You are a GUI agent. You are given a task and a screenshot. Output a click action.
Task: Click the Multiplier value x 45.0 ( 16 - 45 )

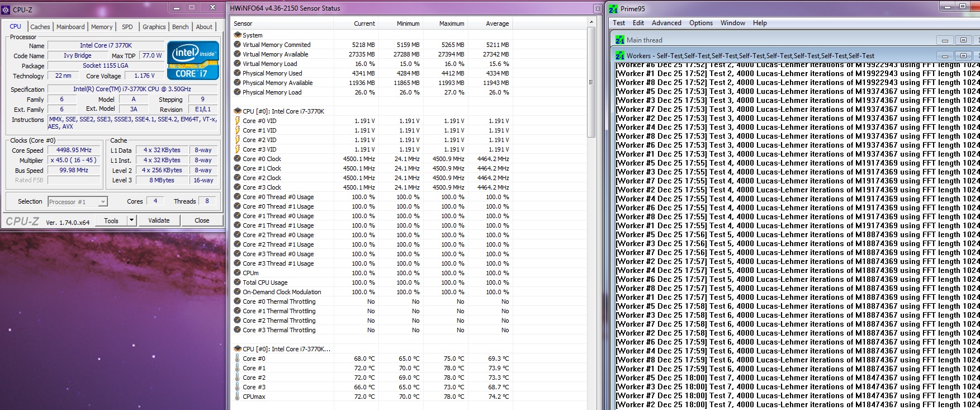pos(74,160)
